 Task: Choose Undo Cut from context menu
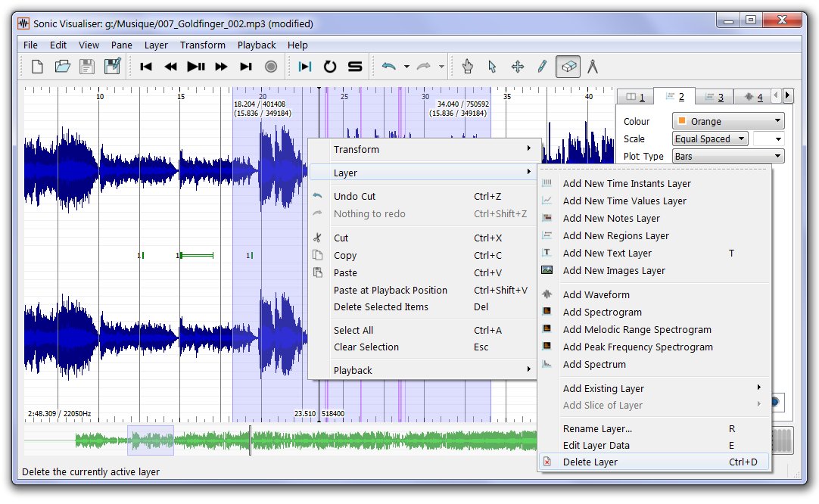[424, 196]
